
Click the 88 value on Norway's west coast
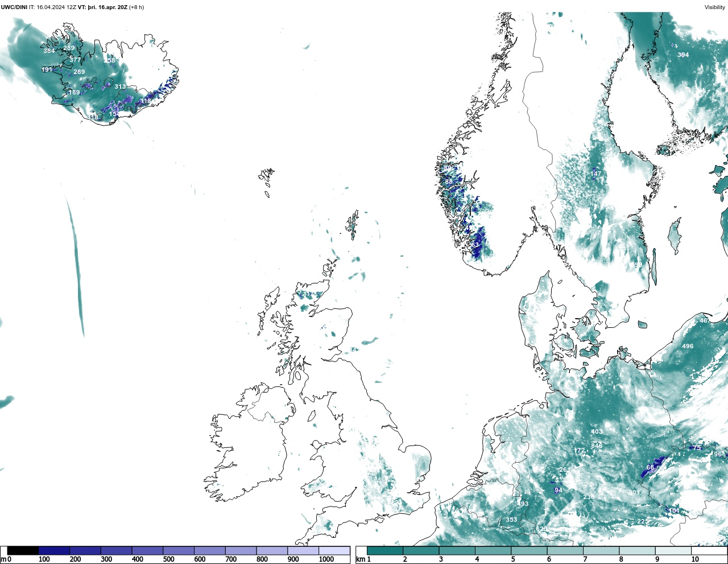[x=449, y=182]
